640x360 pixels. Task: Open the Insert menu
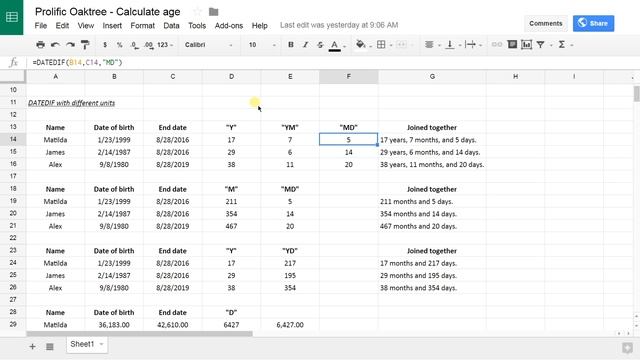[x=112, y=25]
